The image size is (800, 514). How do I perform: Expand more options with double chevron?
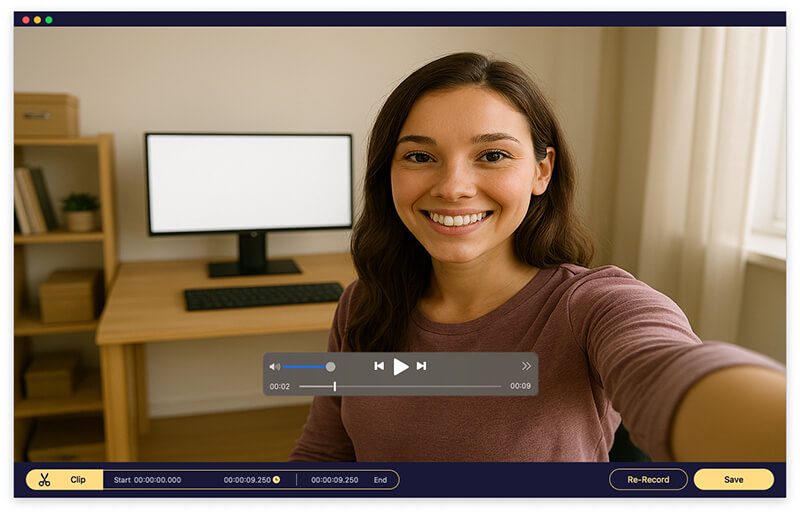click(526, 367)
